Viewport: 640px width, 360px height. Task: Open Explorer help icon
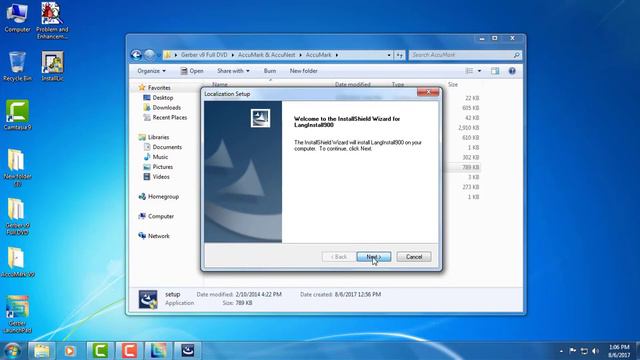(x=512, y=71)
